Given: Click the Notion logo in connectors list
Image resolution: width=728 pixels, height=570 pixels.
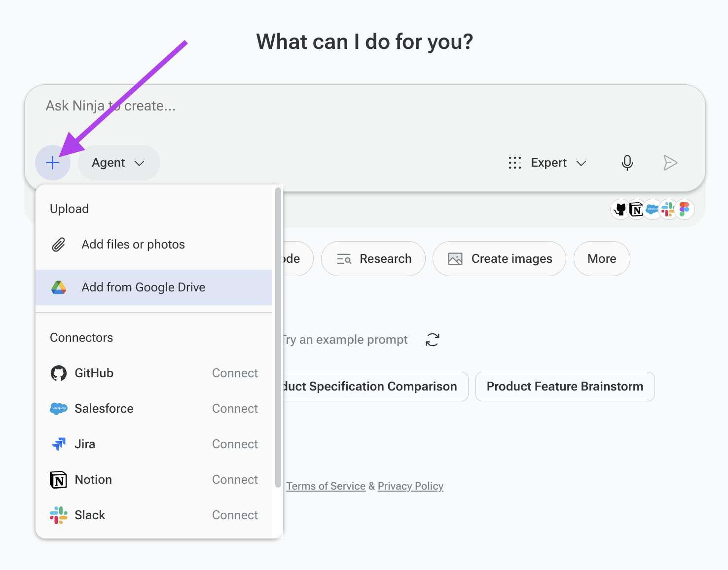Looking at the screenshot, I should click(x=59, y=480).
